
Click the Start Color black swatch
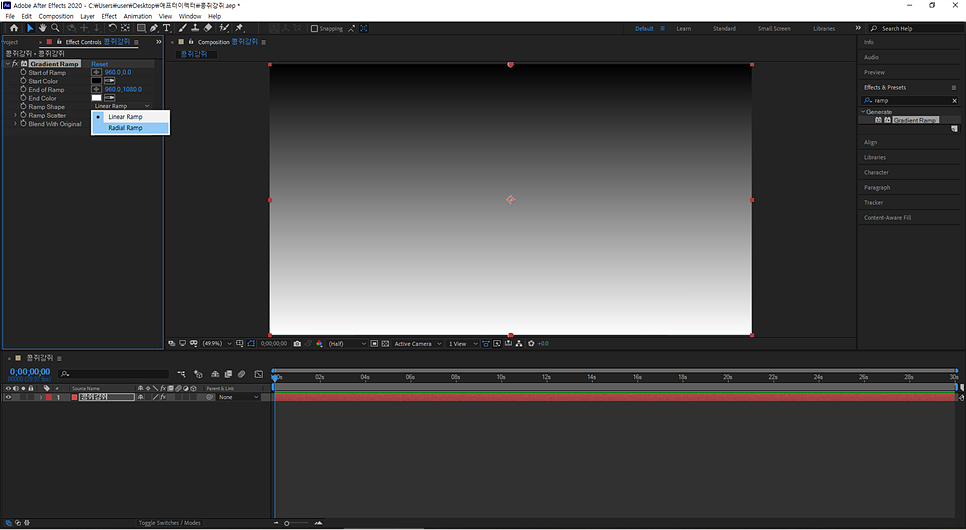point(97,81)
